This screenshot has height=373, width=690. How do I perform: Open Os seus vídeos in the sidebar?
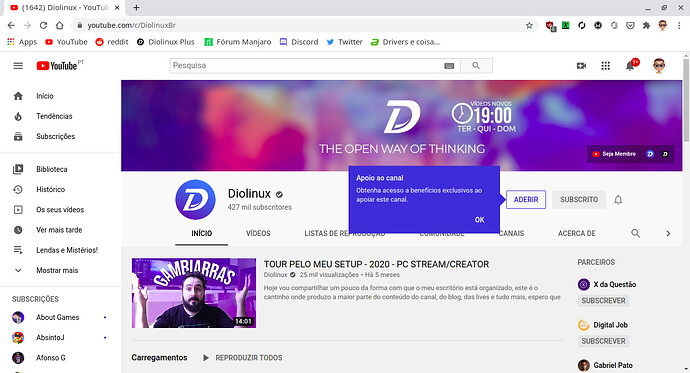pos(60,210)
